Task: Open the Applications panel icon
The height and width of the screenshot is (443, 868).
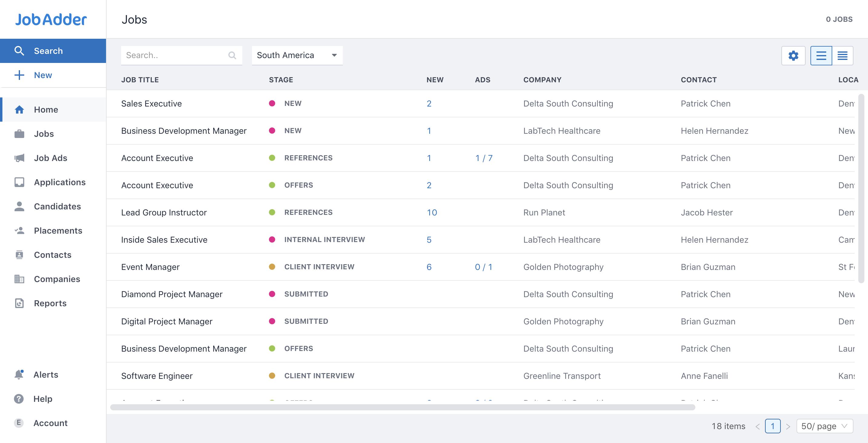Action: (19, 182)
